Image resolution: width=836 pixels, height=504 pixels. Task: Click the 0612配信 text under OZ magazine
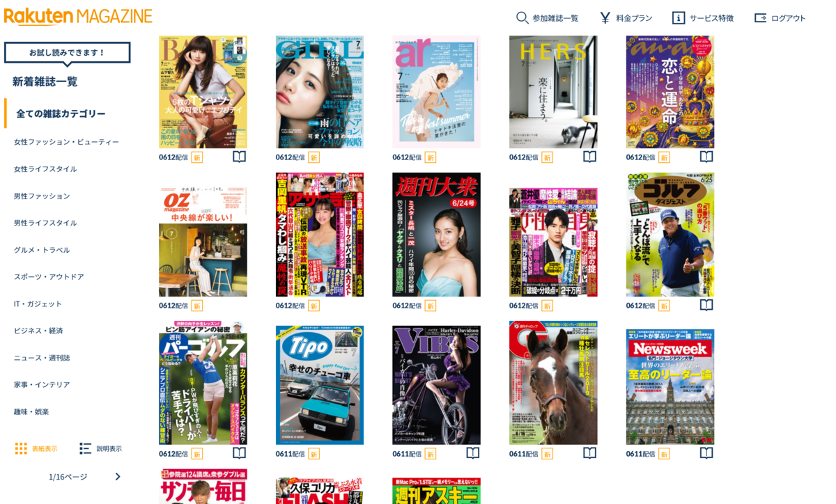pyautogui.click(x=173, y=306)
